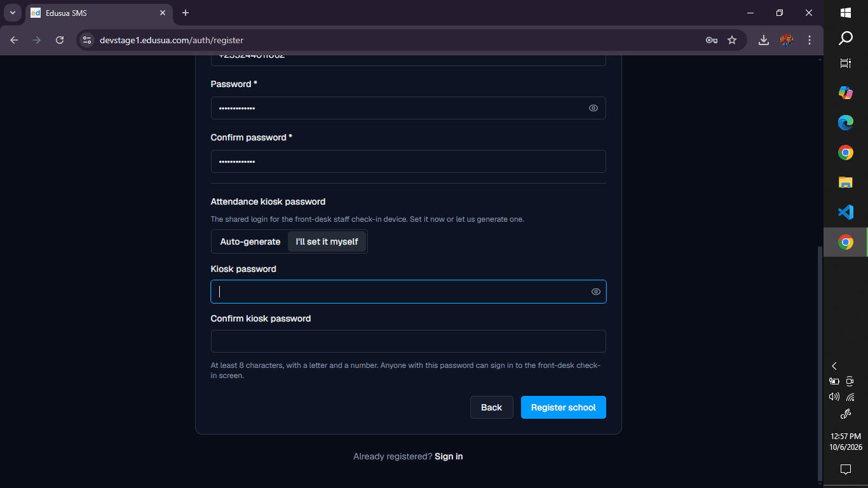
Task: Open the Chrome profile avatar
Action: (x=787, y=40)
